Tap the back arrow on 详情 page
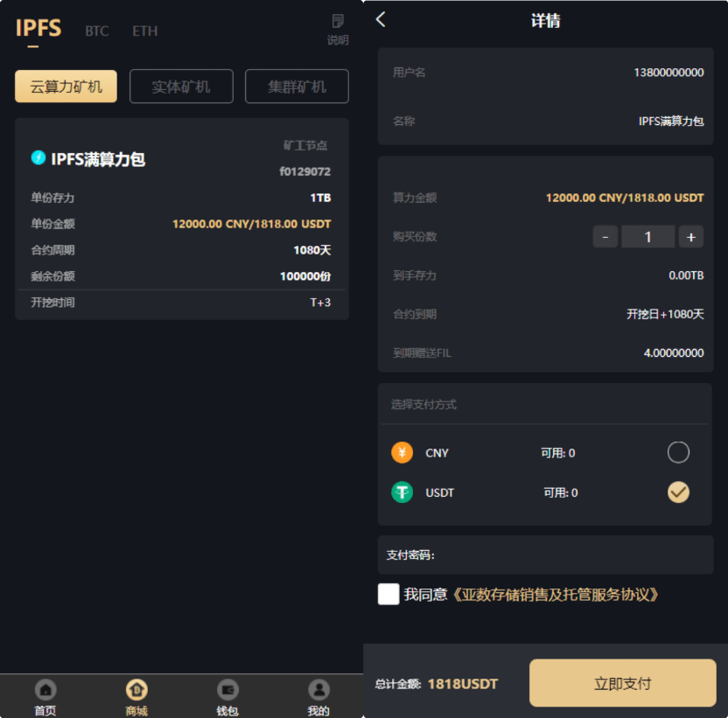The image size is (728, 718). 381,19
